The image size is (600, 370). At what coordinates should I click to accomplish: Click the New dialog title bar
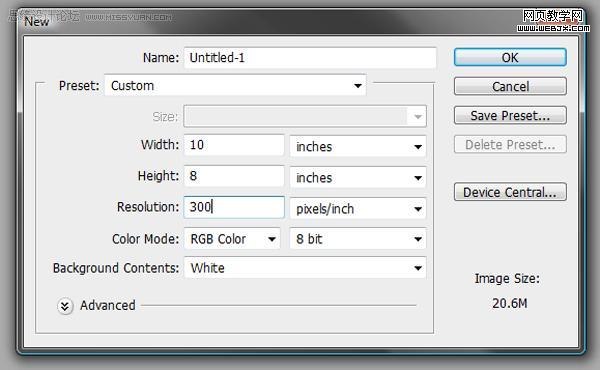[300, 21]
